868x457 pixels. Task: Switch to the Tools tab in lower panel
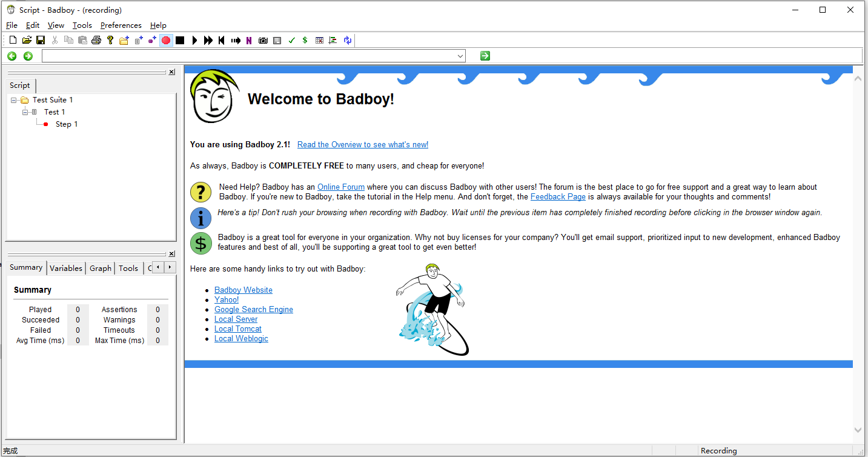(128, 268)
